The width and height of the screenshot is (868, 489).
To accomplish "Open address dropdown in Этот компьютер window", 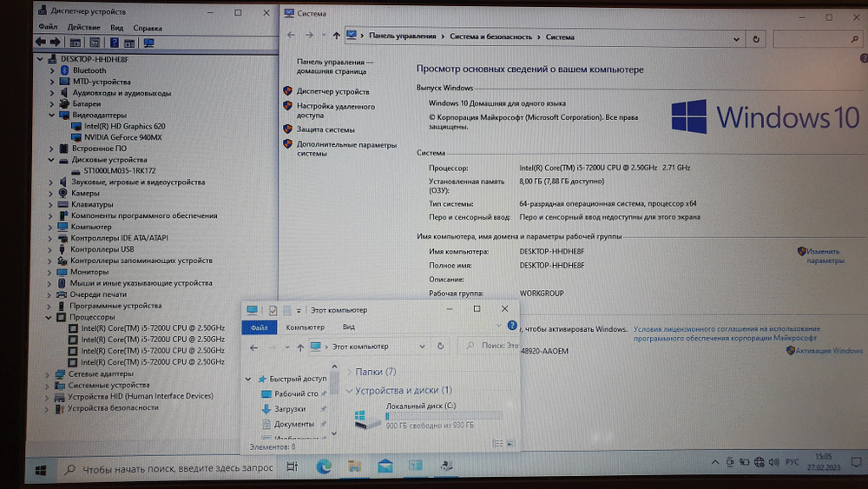I will pos(422,347).
